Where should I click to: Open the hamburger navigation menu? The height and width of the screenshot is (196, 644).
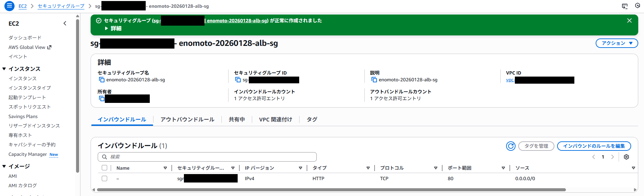tap(9, 6)
